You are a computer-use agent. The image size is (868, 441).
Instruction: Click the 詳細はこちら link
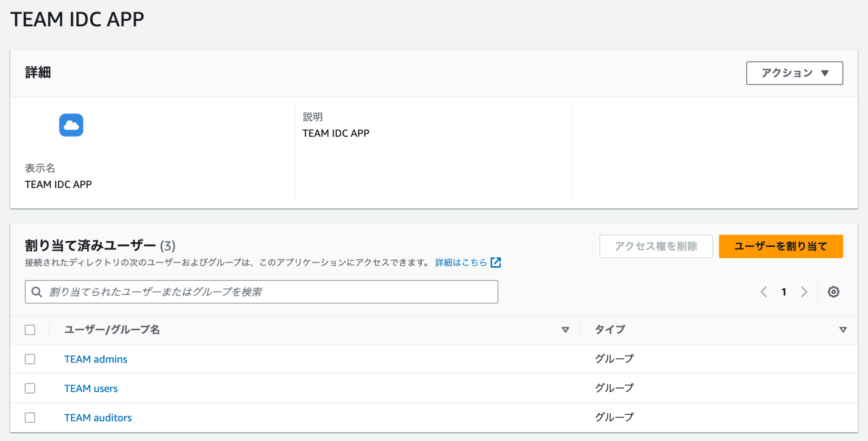coord(461,262)
